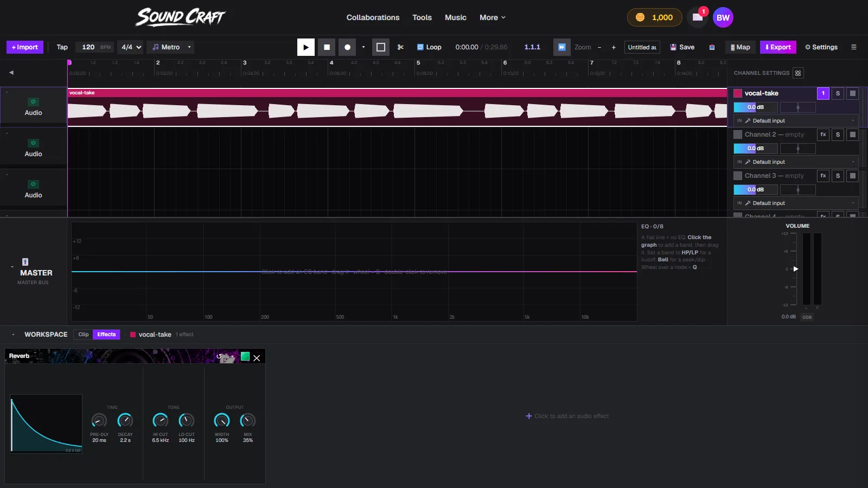Viewport: 868px width, 488px height.
Task: Open the metronome options arrow
Action: click(x=189, y=47)
